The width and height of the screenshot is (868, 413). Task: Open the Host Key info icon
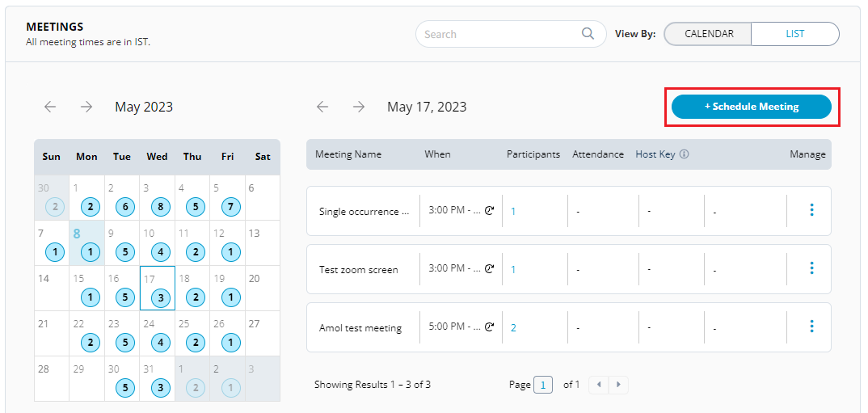[684, 154]
